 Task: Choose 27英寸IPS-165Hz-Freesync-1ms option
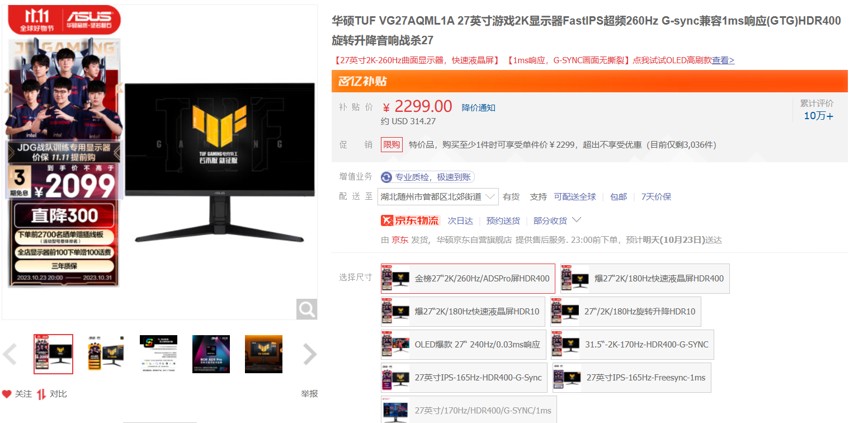[x=631, y=378]
